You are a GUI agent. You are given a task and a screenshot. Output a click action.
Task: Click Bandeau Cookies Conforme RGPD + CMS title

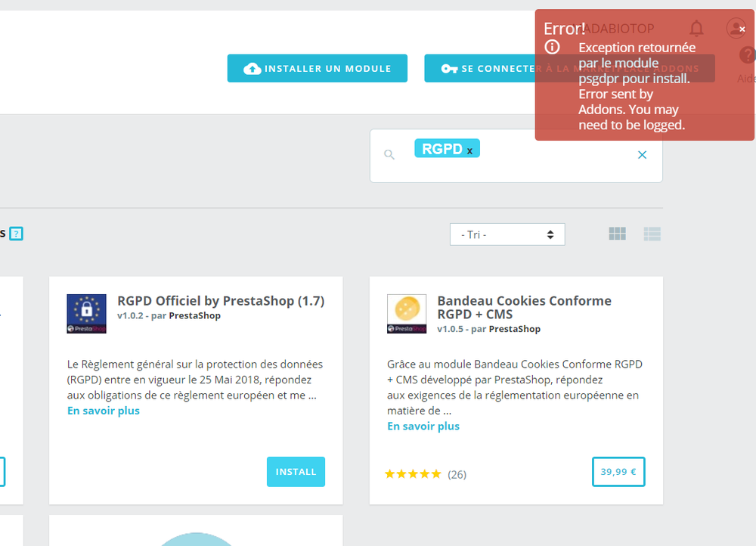[524, 307]
